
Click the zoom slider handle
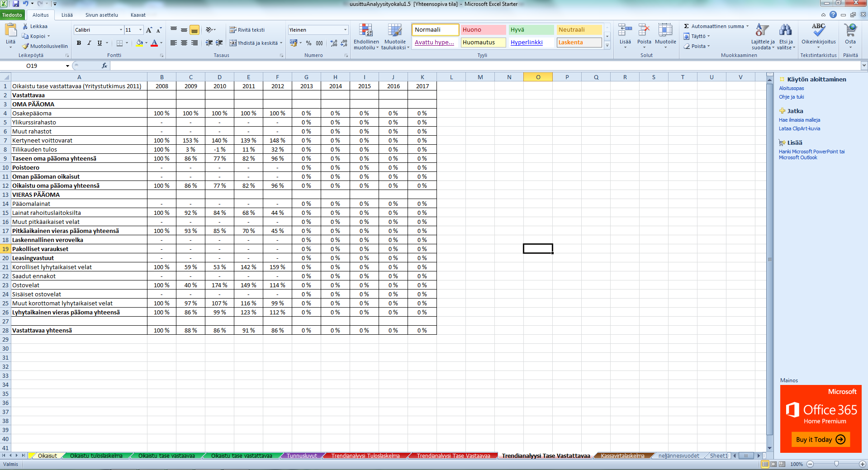(836, 464)
